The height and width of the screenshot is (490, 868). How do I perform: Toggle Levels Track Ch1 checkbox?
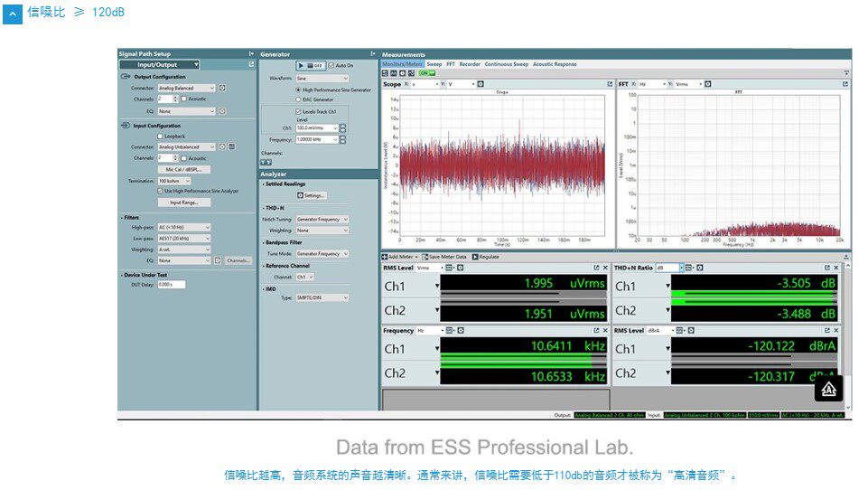[x=298, y=111]
